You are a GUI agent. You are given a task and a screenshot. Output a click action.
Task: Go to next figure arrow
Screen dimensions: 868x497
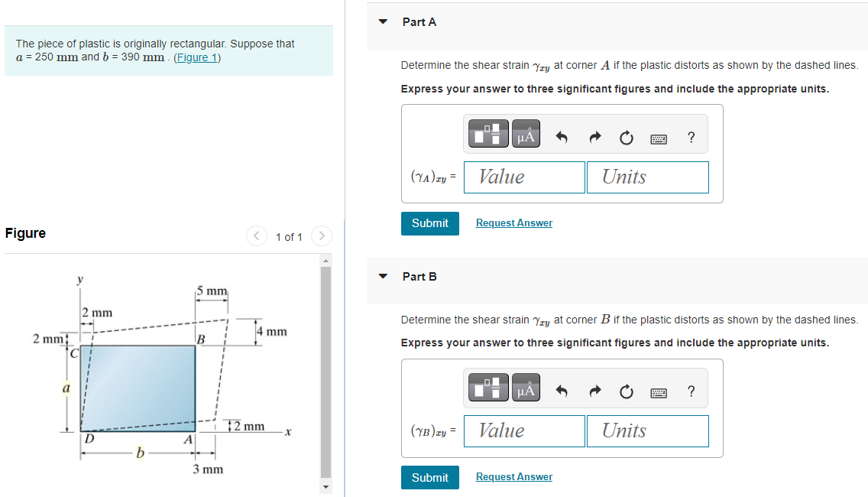click(x=322, y=236)
